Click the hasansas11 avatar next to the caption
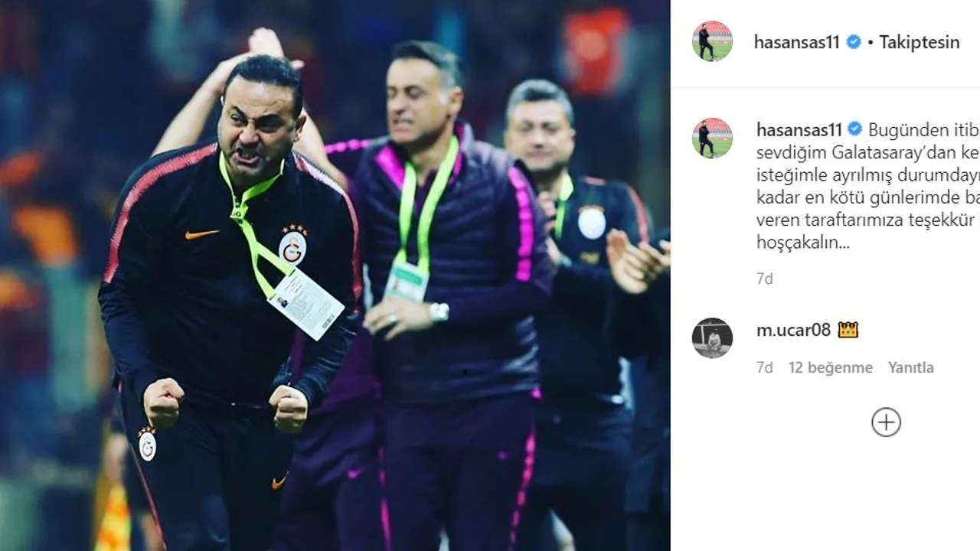This screenshot has width=980, height=551. coord(712,138)
